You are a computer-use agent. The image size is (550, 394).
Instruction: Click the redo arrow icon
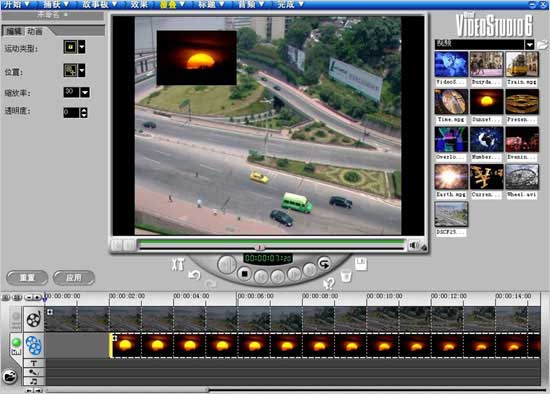click(x=210, y=283)
